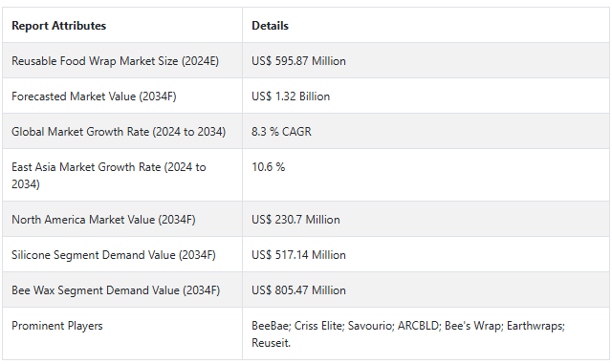This screenshot has width=612, height=364.
Task: Click the Earthwraps company name
Action: 535,326
